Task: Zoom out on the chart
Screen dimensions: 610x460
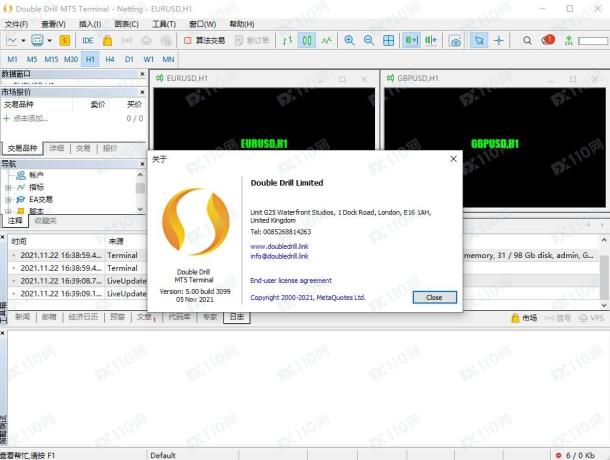Action: 369,40
